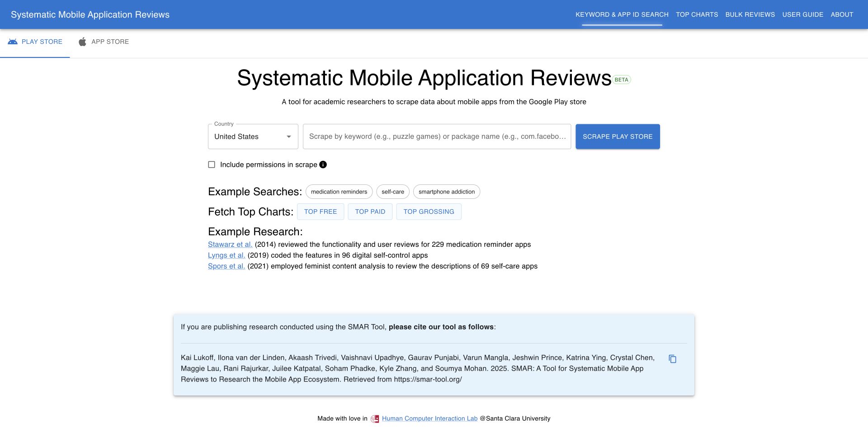The image size is (868, 433).
Task: Click the HCI Lab logo icon
Action: point(375,419)
